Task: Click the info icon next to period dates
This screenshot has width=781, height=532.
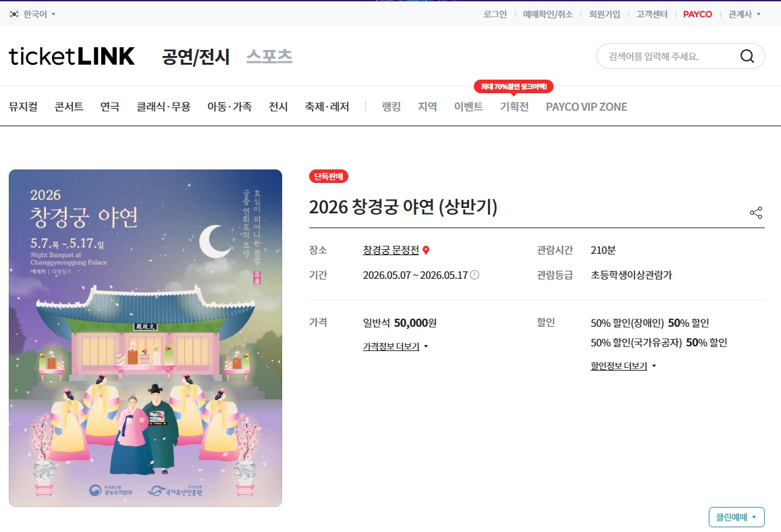Action: 475,275
